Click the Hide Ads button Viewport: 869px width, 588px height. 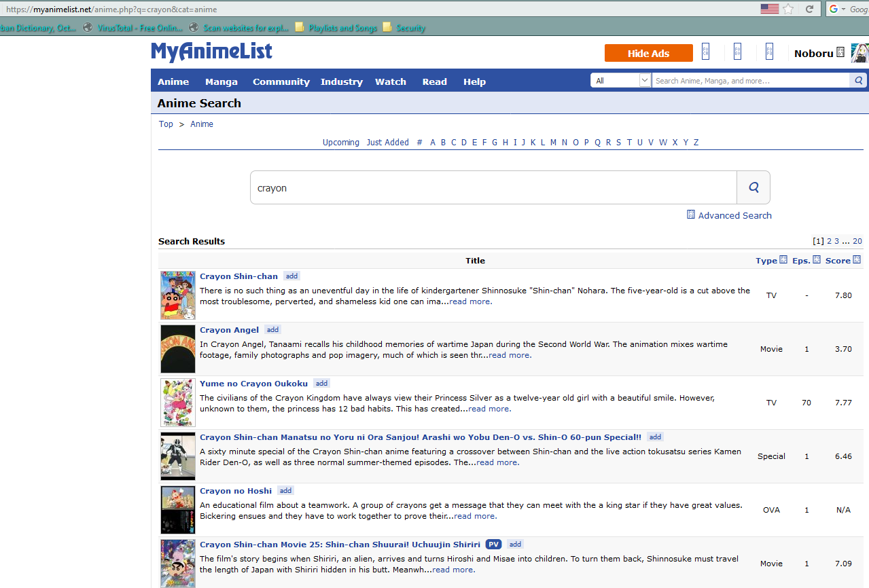tap(649, 53)
